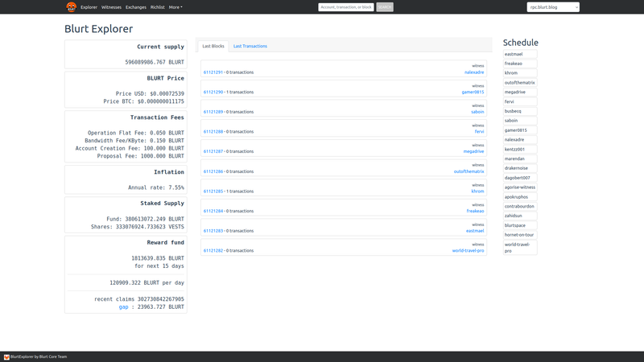The image size is (644, 362).
Task: Open witness freakeao link in block list
Action: [475, 211]
